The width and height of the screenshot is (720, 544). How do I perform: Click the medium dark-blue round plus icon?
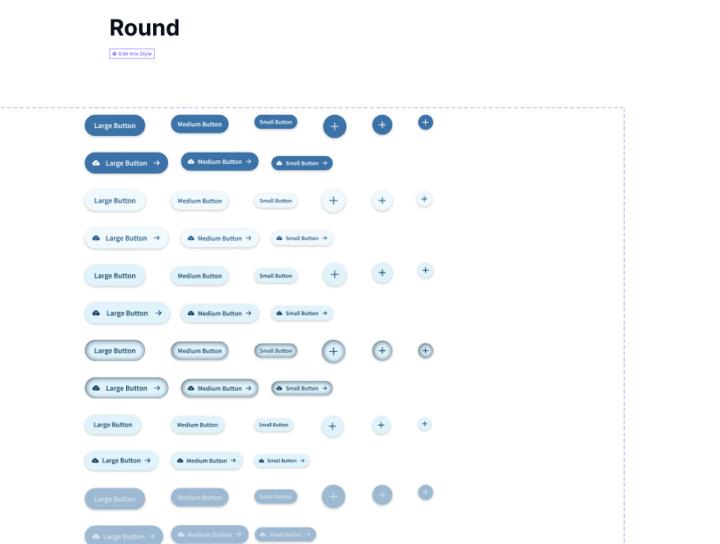(x=382, y=125)
